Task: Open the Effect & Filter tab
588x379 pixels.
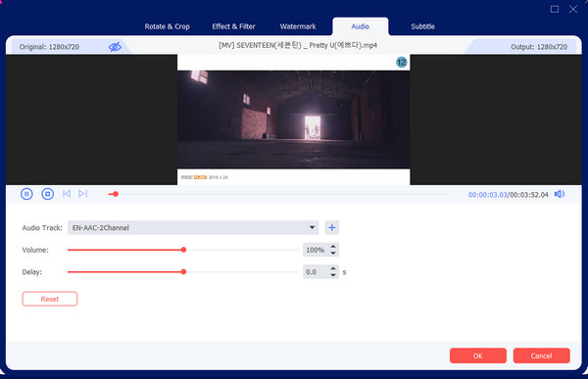Action: pyautogui.click(x=233, y=26)
